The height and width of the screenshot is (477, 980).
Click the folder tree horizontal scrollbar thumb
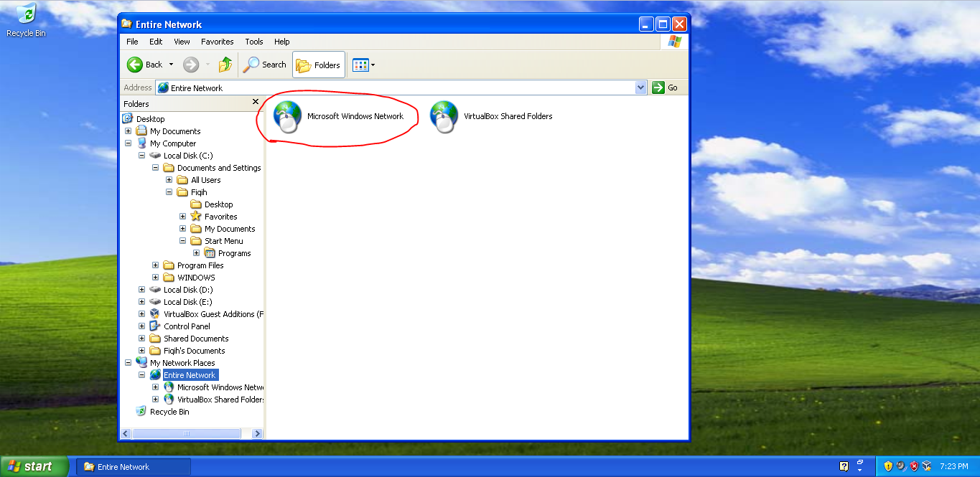(187, 433)
